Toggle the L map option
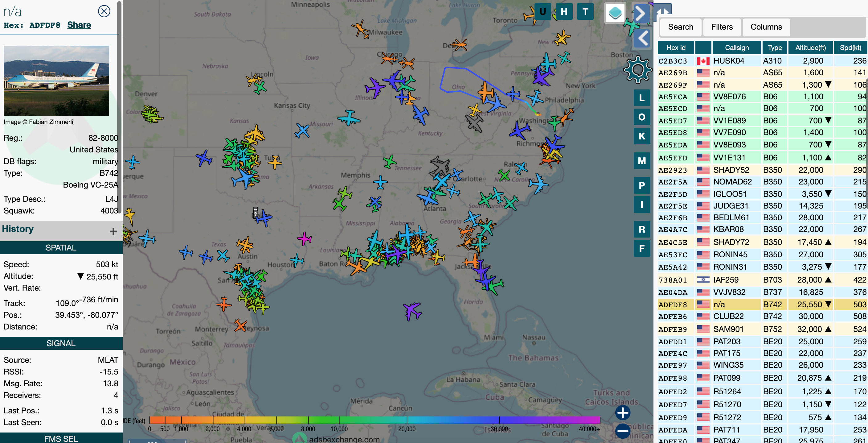Viewport: 868px width, 443px height. (642, 98)
